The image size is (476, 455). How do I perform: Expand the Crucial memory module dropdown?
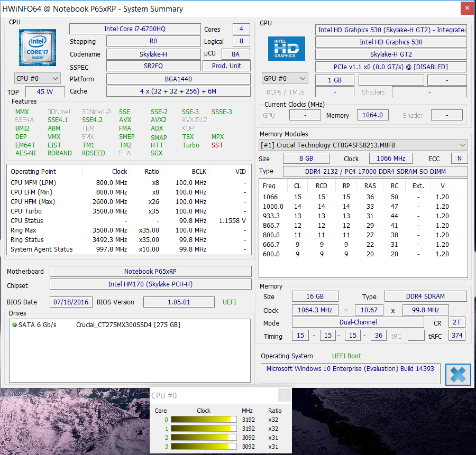(363, 145)
